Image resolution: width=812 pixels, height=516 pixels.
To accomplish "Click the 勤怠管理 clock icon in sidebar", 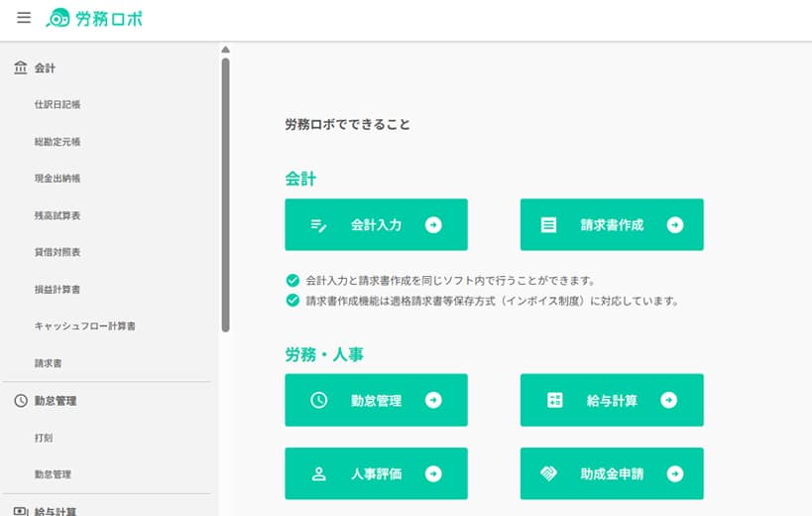I will tap(21, 401).
